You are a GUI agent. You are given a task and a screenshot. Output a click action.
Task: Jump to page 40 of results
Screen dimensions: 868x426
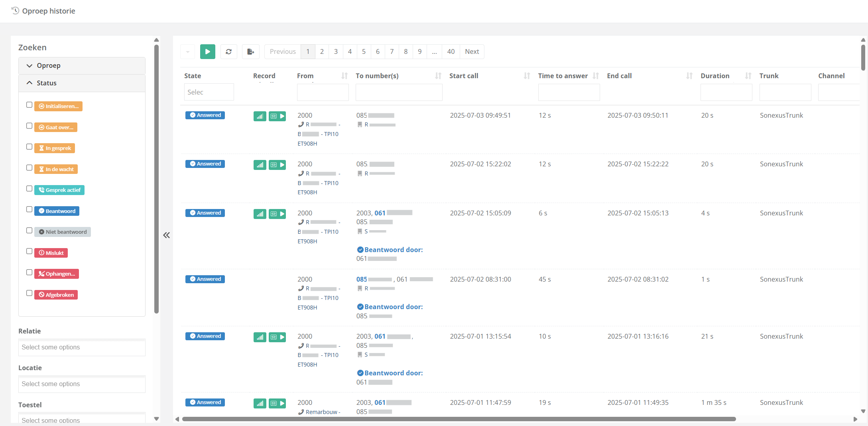click(451, 51)
